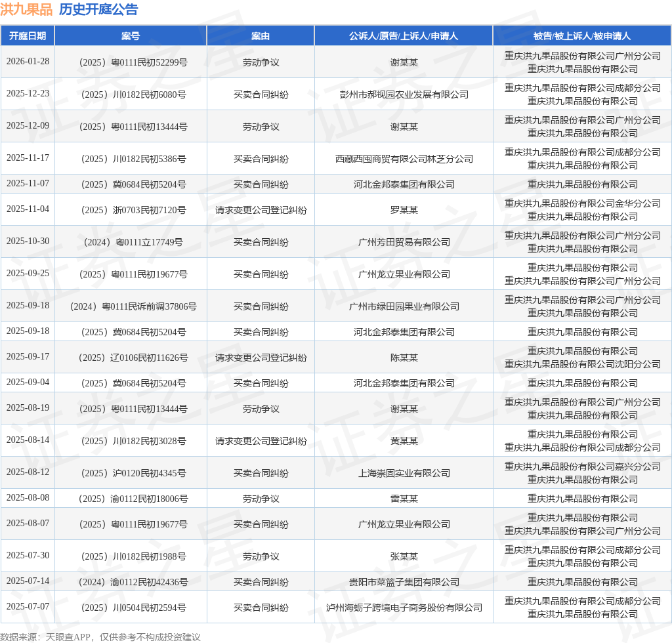Click the date cell 2025-07-14
The width and height of the screenshot is (672, 643).
(28, 581)
